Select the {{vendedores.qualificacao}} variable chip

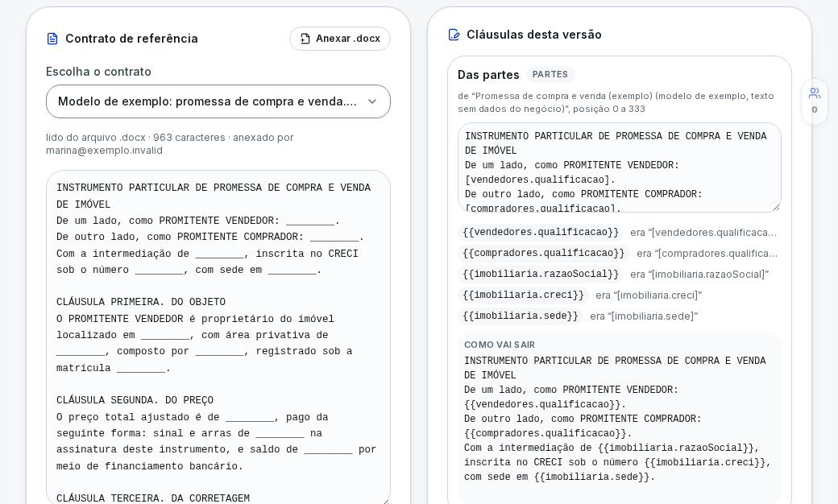[541, 232]
